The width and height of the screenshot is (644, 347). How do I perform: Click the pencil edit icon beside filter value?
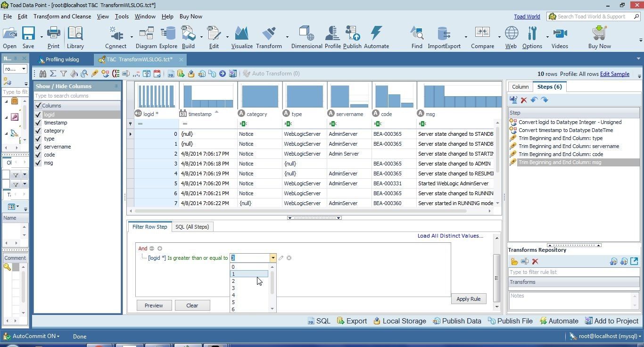coord(281,258)
